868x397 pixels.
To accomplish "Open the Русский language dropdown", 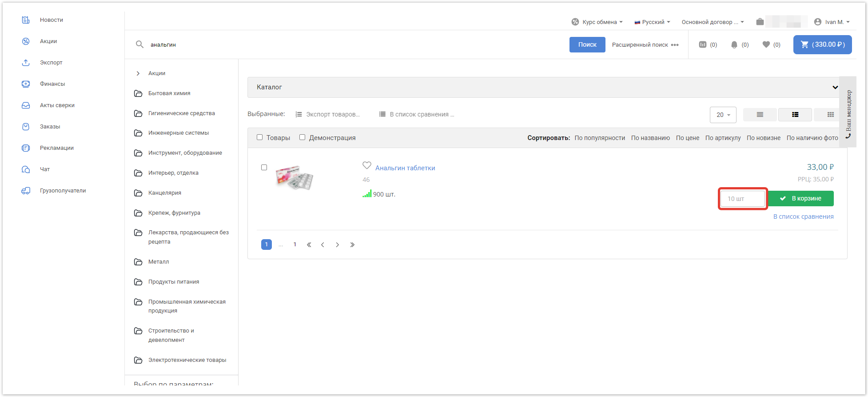I will click(653, 22).
